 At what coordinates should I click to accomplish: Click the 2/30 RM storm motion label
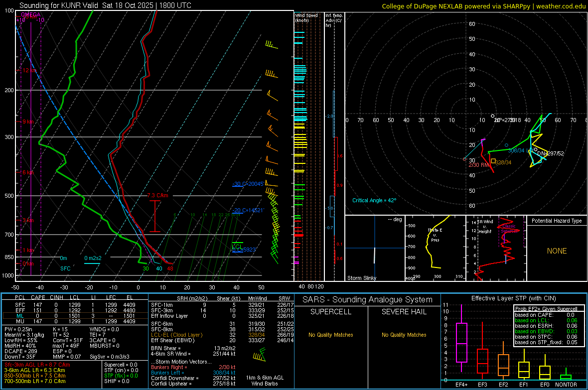tap(479, 165)
